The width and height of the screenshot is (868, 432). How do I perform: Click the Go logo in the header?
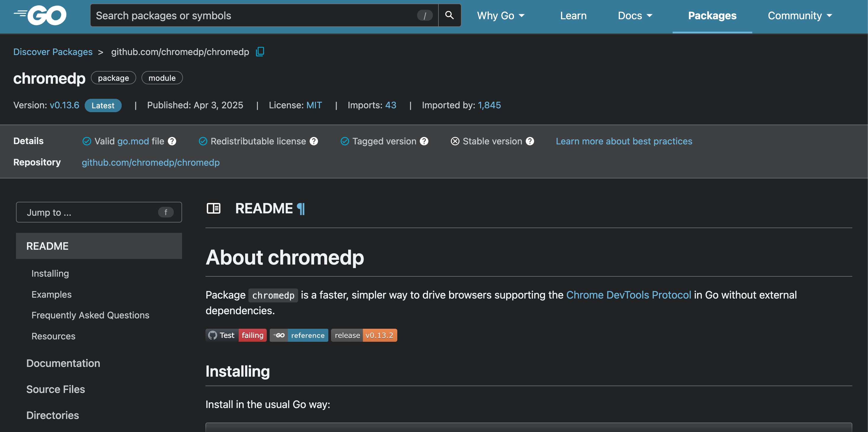[39, 15]
